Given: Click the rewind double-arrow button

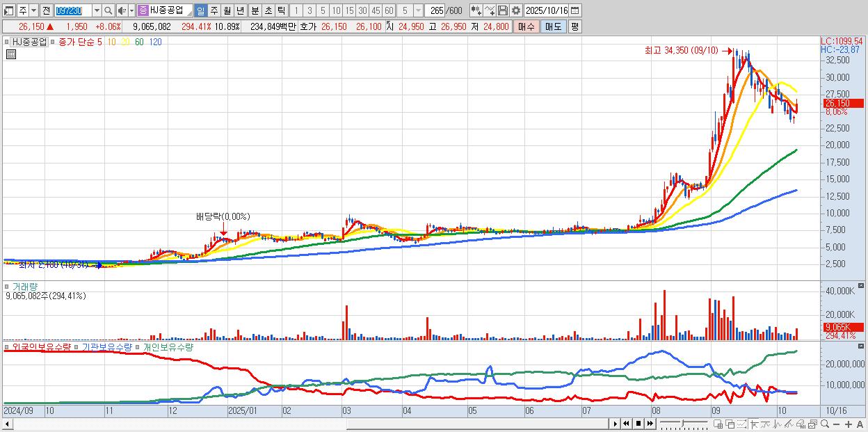Looking at the screenshot, I should pos(627,424).
